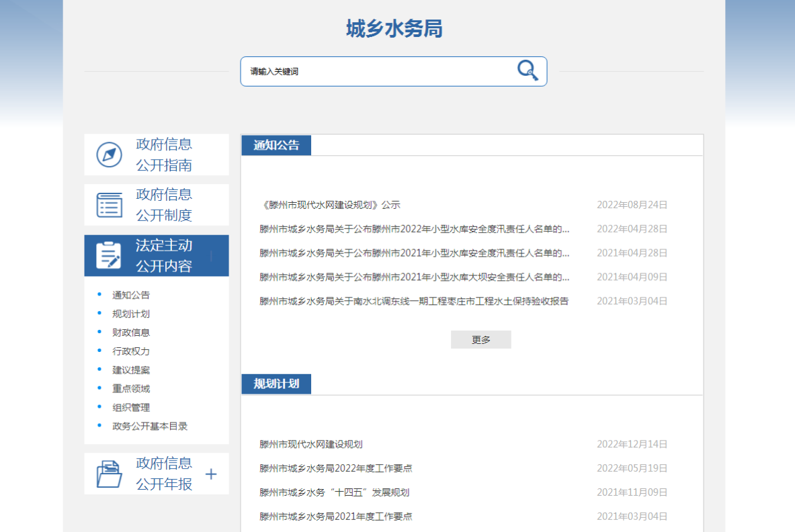
Task: Open 组织管理 in the sidebar submenu
Action: click(131, 407)
